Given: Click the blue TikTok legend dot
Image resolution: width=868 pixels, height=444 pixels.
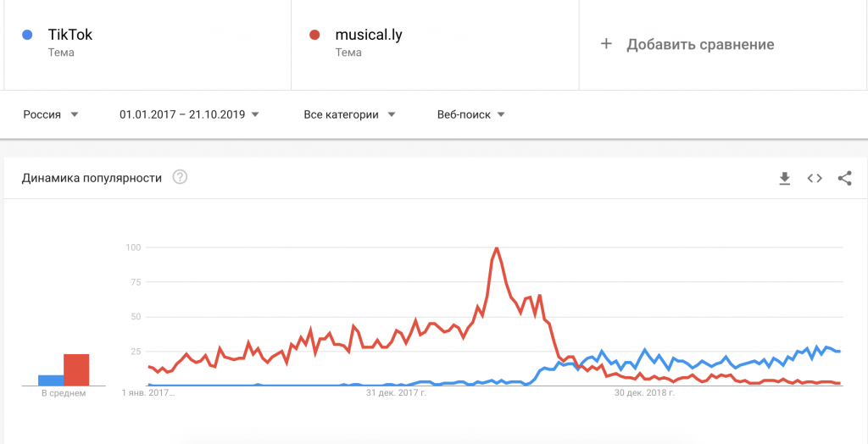Looking at the screenshot, I should pos(27,35).
